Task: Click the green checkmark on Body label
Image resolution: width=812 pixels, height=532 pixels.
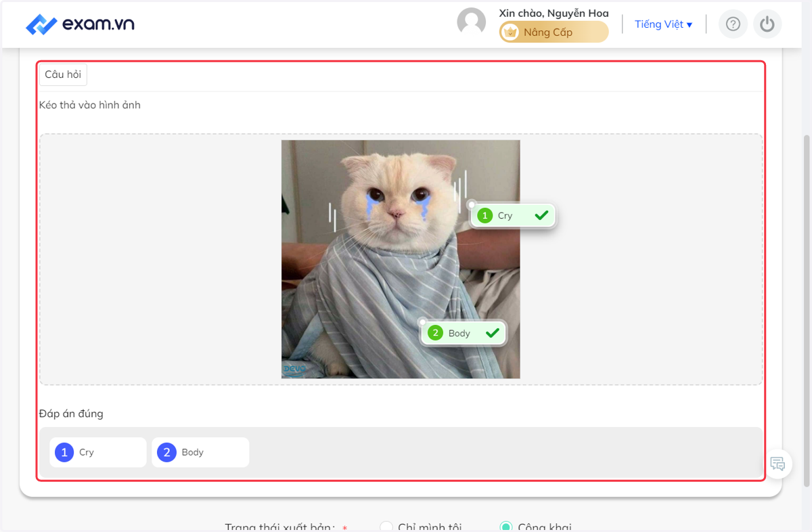Action: 492,333
